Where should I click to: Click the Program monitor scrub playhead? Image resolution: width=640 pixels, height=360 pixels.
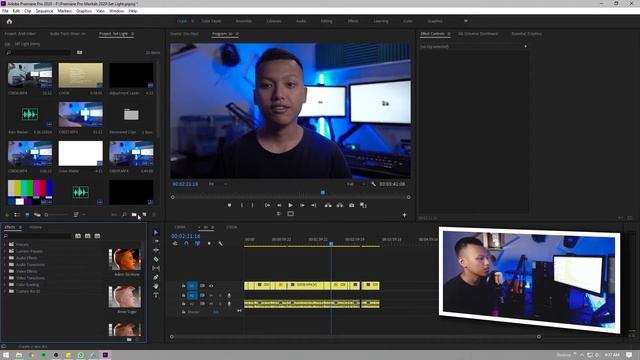323,192
